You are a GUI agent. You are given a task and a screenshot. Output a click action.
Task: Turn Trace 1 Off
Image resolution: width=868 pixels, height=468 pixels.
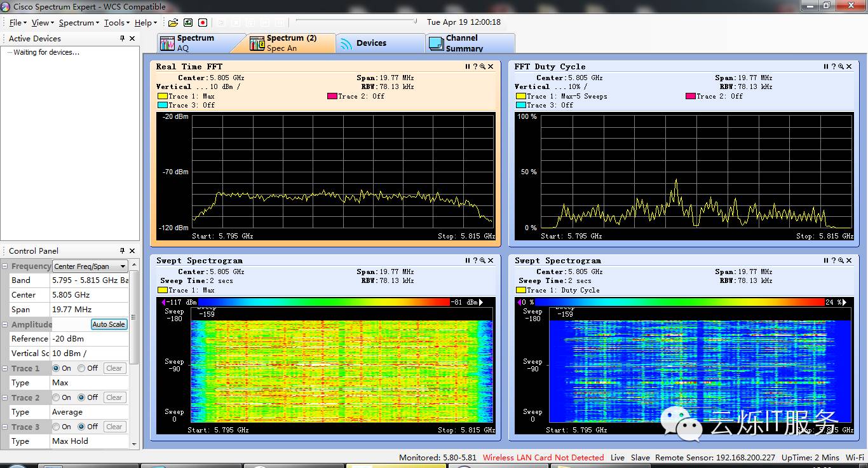[82, 368]
